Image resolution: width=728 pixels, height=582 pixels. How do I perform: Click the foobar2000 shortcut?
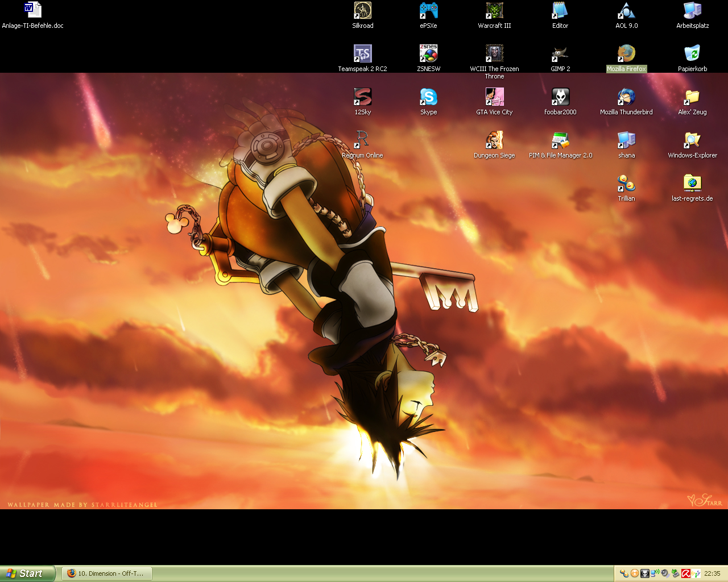(x=560, y=97)
